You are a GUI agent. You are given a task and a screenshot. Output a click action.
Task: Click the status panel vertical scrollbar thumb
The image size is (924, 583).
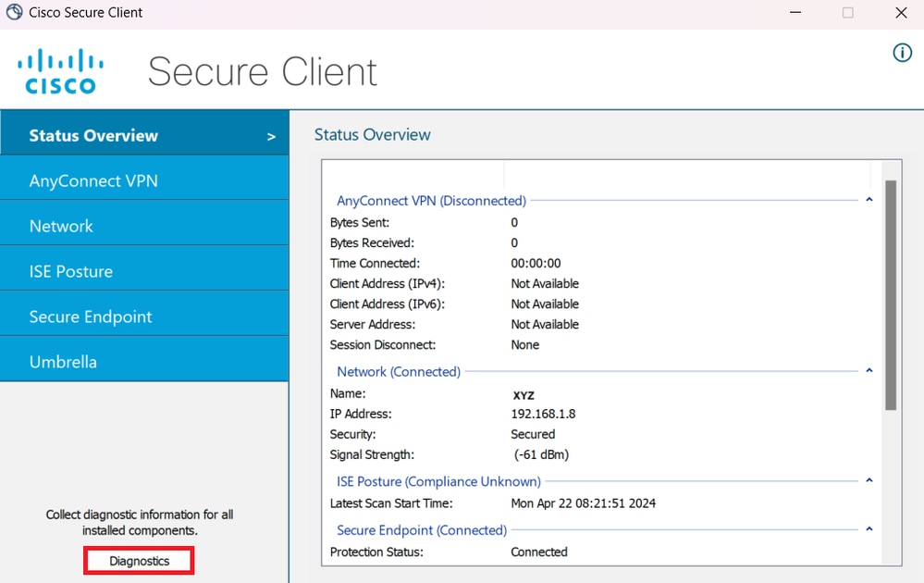[x=891, y=295]
